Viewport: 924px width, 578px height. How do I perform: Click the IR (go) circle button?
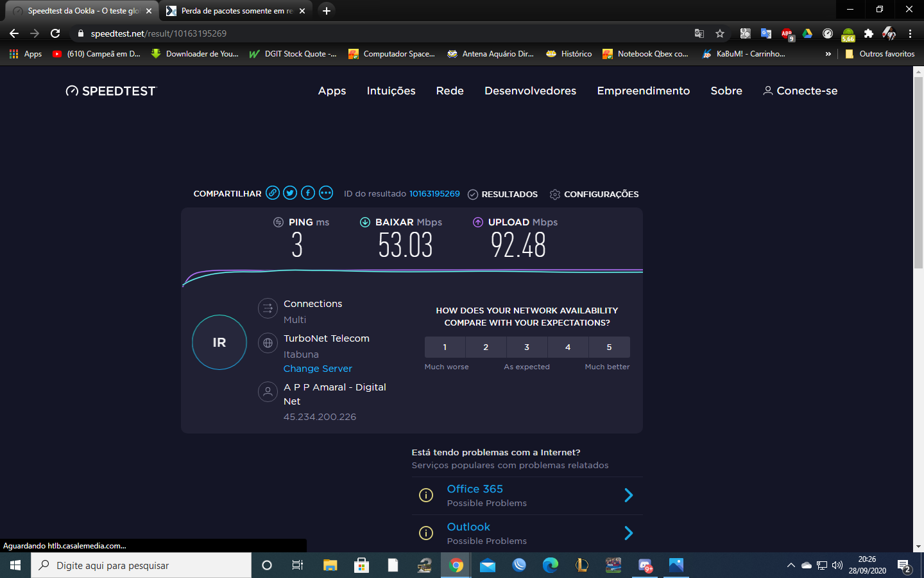(x=219, y=342)
